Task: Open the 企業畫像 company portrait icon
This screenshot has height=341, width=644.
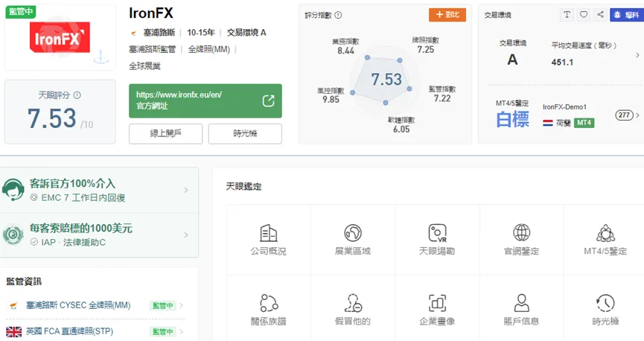Action: pyautogui.click(x=438, y=303)
